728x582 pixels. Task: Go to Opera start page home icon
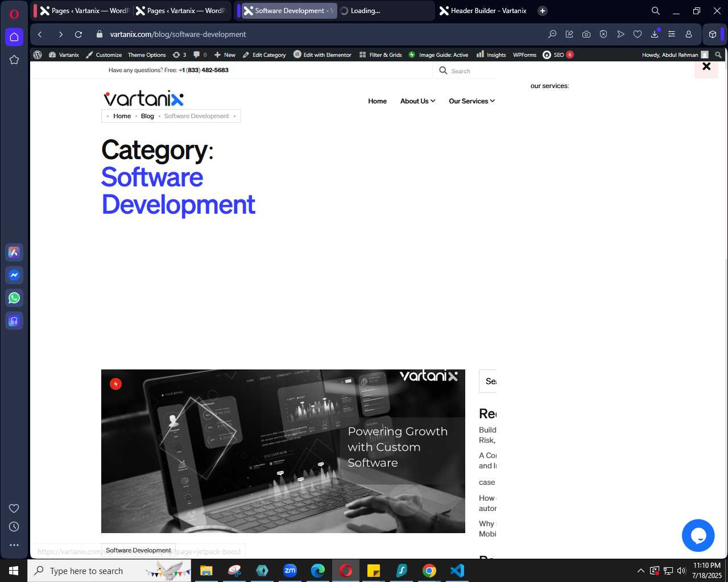(14, 37)
